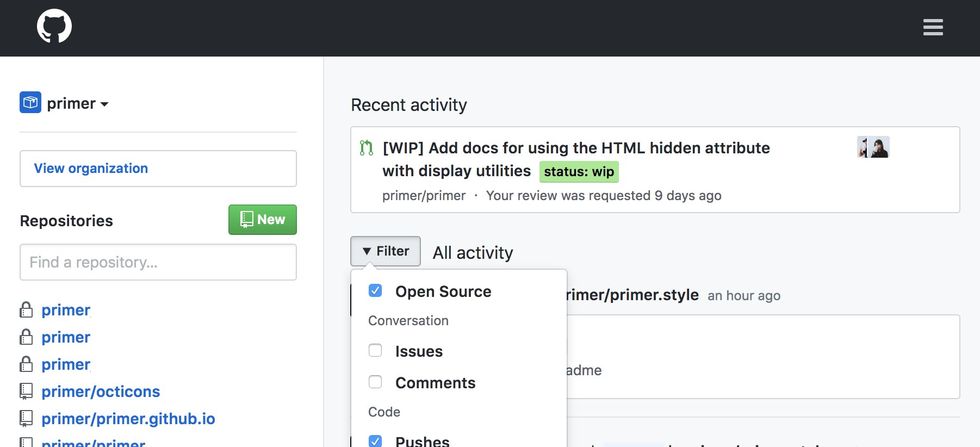The height and width of the screenshot is (447, 980).
Task: Click the 'an hour ago' timestamp
Action: pos(744,296)
